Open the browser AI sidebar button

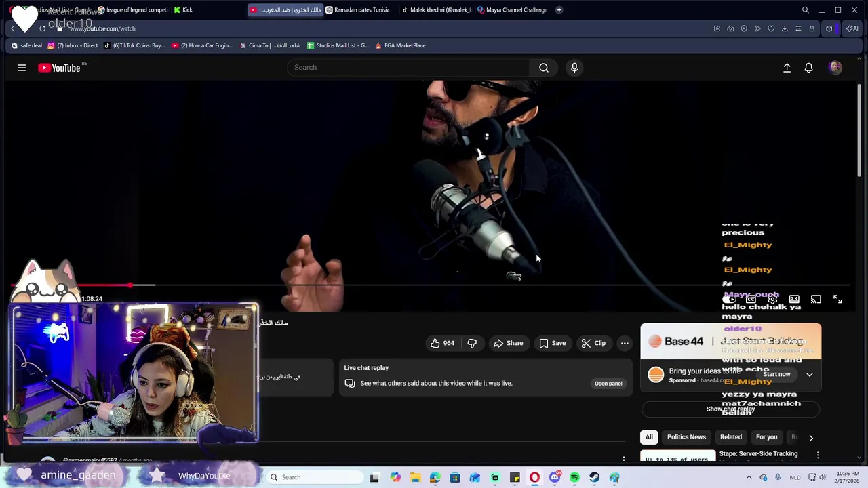852,28
